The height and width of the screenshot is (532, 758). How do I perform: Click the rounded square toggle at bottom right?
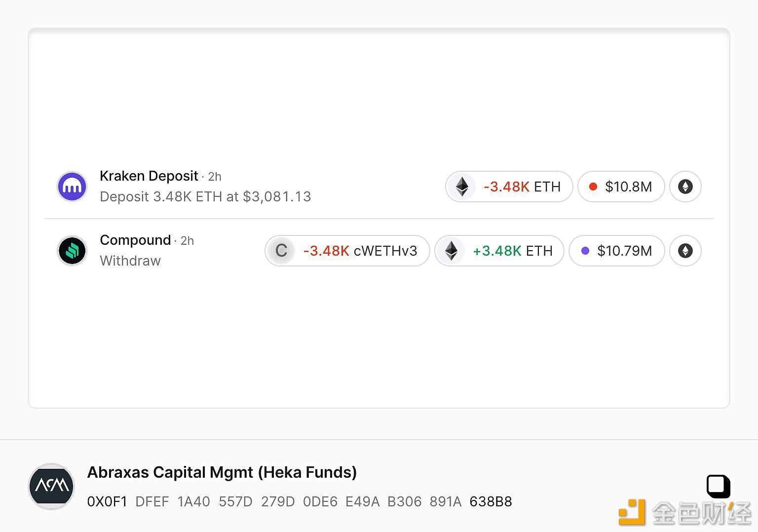pos(718,486)
